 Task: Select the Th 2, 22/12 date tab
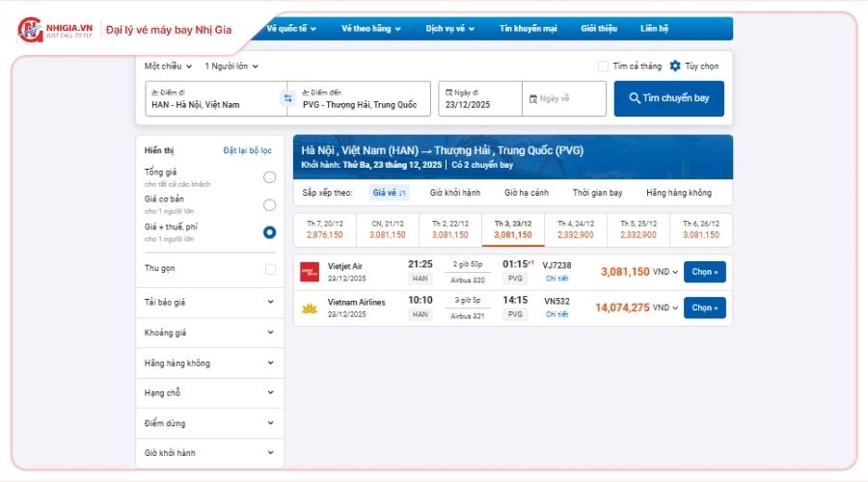[450, 229]
